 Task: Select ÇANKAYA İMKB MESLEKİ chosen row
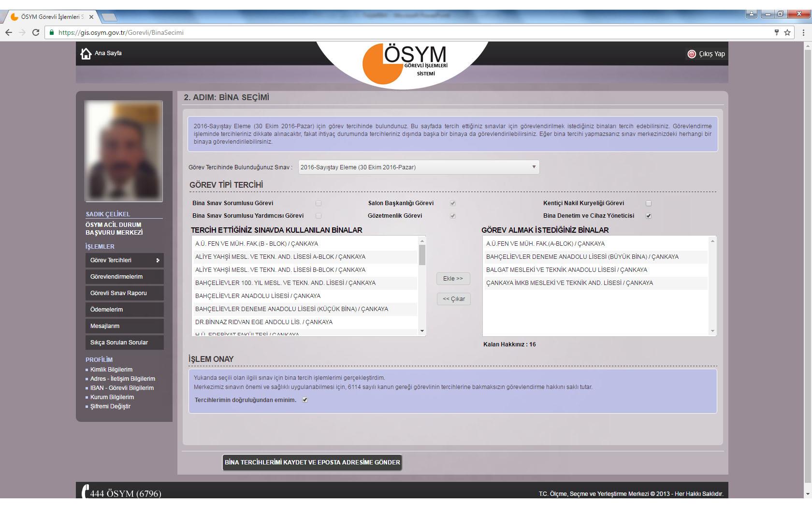click(x=595, y=283)
